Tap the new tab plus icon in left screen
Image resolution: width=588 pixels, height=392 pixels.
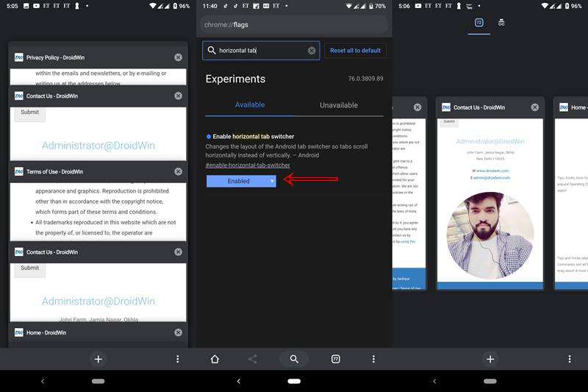pyautogui.click(x=98, y=359)
